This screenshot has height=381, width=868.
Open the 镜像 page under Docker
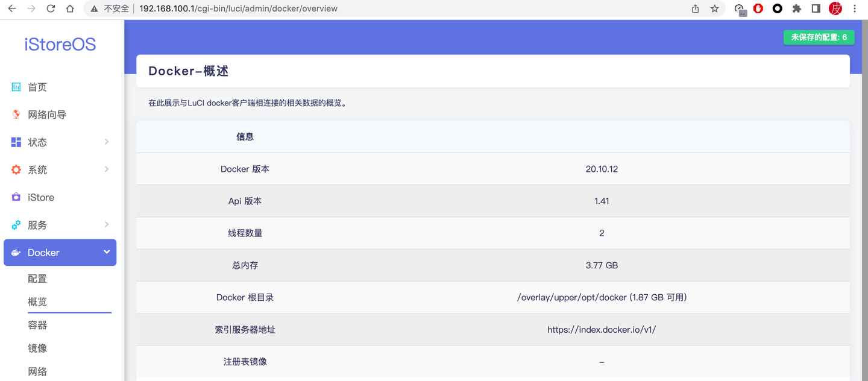click(x=37, y=348)
